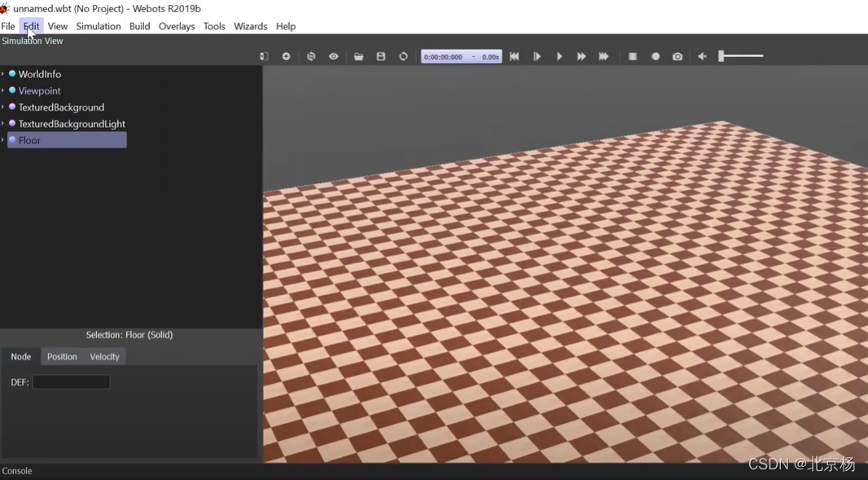Click the record animation circle icon
Screen dimensions: 868x480
click(655, 56)
